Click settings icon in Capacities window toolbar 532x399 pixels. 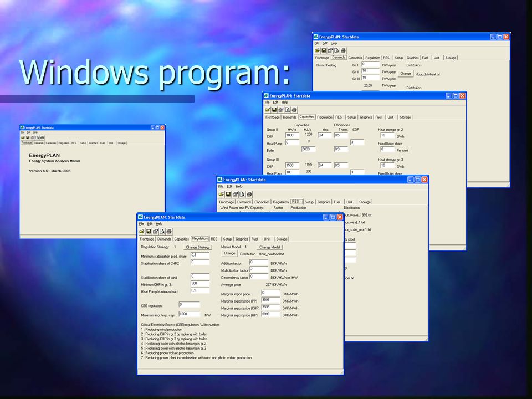[x=281, y=110]
